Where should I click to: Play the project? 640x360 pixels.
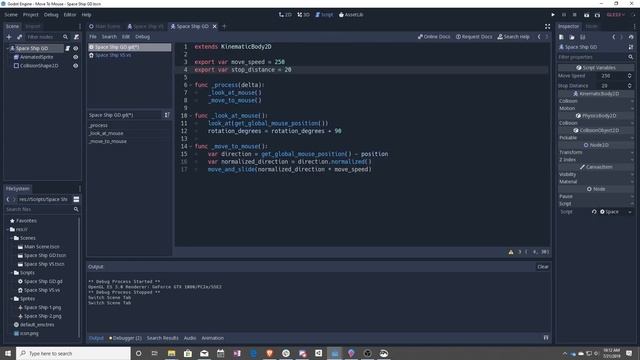pyautogui.click(x=553, y=15)
